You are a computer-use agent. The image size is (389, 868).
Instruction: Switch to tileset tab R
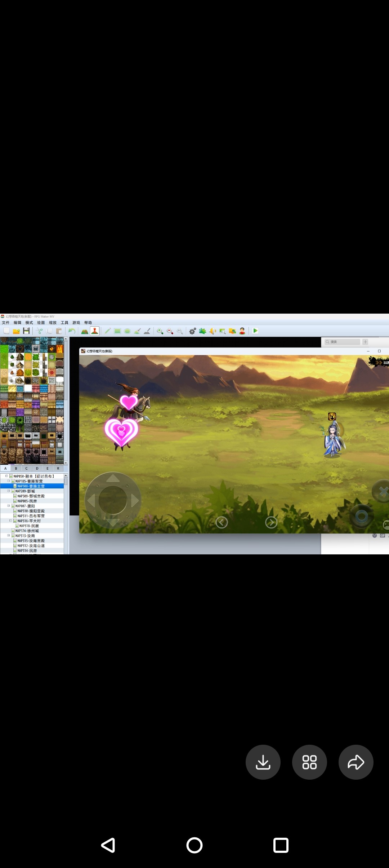(x=58, y=468)
